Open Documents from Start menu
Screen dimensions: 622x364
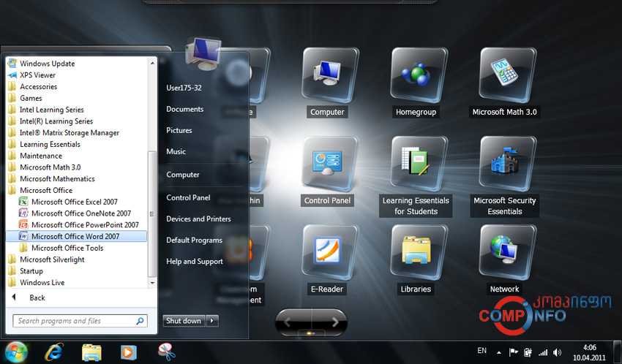coord(185,109)
